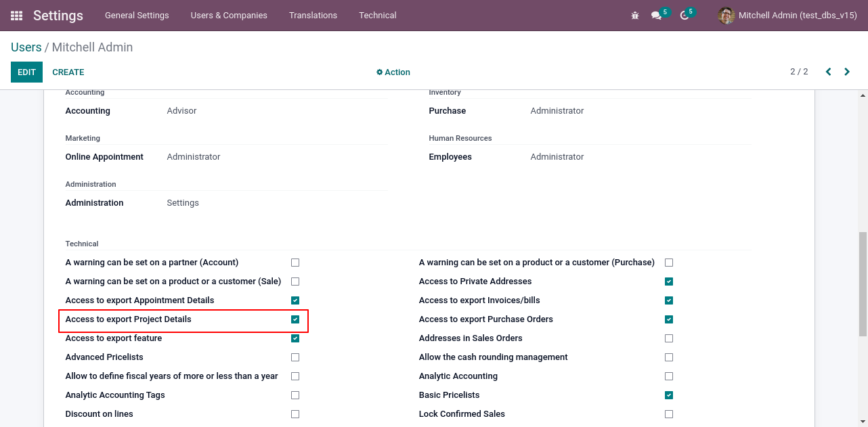Click Online Appointment value 'Administrator'
The height and width of the screenshot is (427, 868).
coord(194,157)
